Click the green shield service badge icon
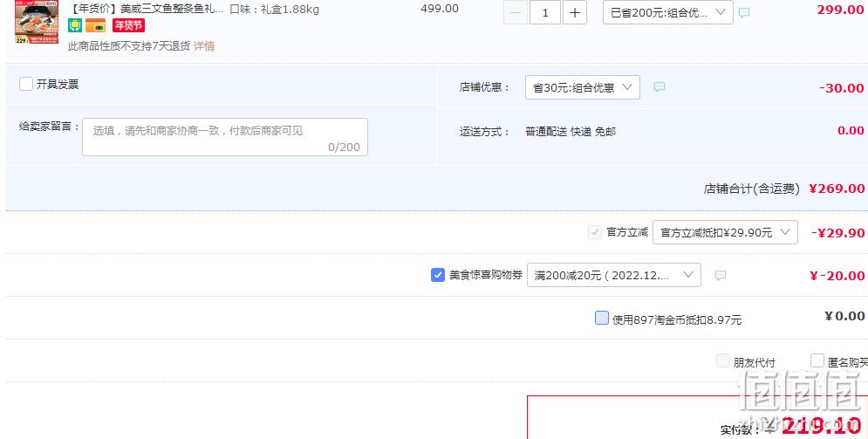The width and height of the screenshot is (868, 439). tap(75, 25)
